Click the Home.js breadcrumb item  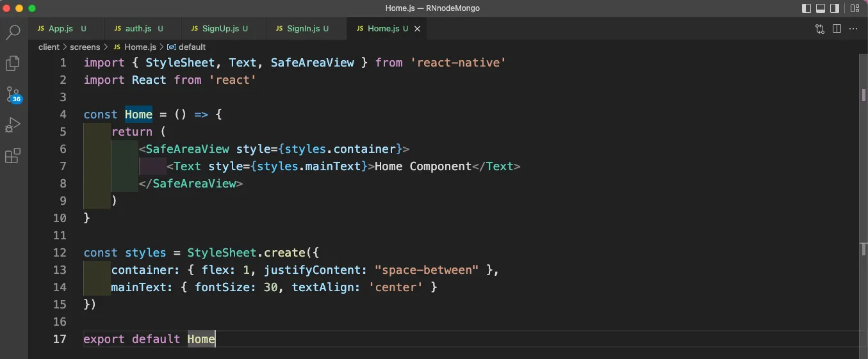[x=135, y=47]
